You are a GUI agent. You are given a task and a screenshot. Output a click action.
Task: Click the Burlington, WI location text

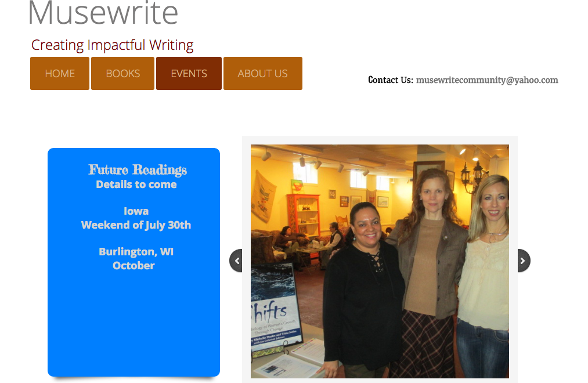point(136,251)
